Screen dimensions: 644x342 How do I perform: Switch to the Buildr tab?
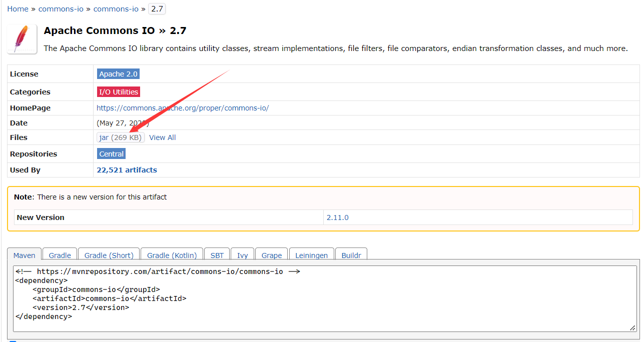[351, 255]
